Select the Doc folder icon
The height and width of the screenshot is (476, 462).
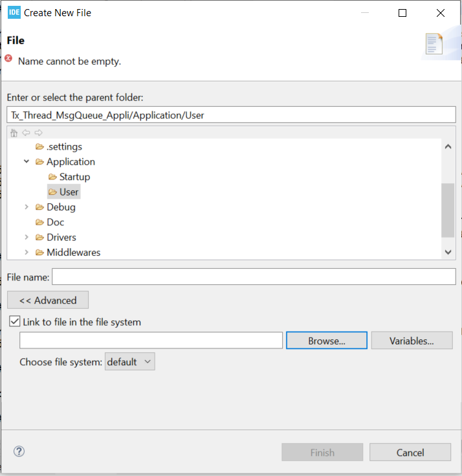(40, 222)
